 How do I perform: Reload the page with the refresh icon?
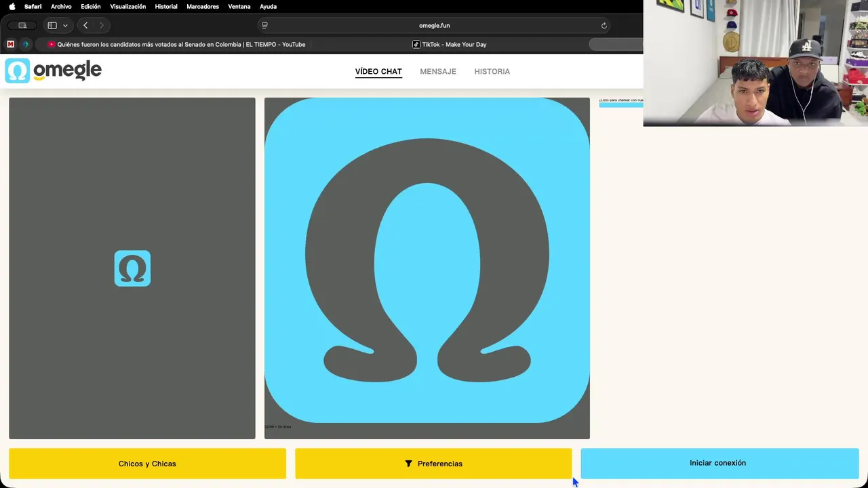click(x=604, y=25)
